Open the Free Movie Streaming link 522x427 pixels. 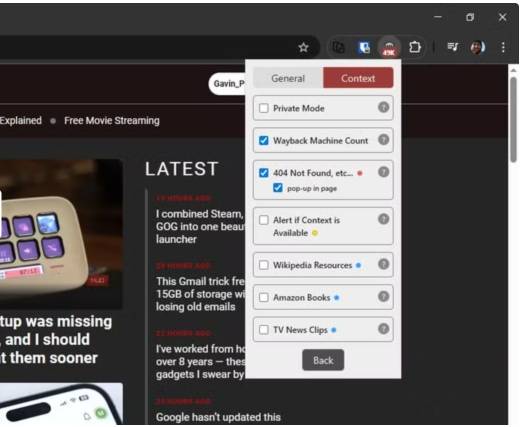(112, 120)
